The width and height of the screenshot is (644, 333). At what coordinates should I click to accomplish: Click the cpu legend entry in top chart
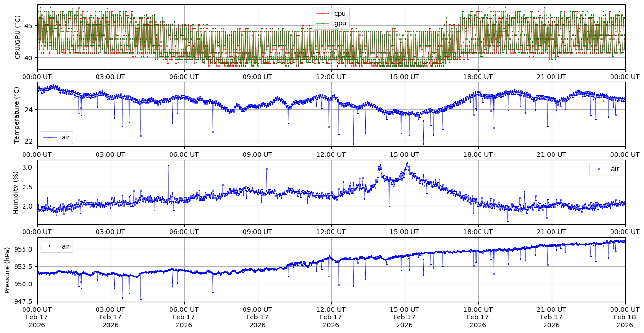pos(340,13)
